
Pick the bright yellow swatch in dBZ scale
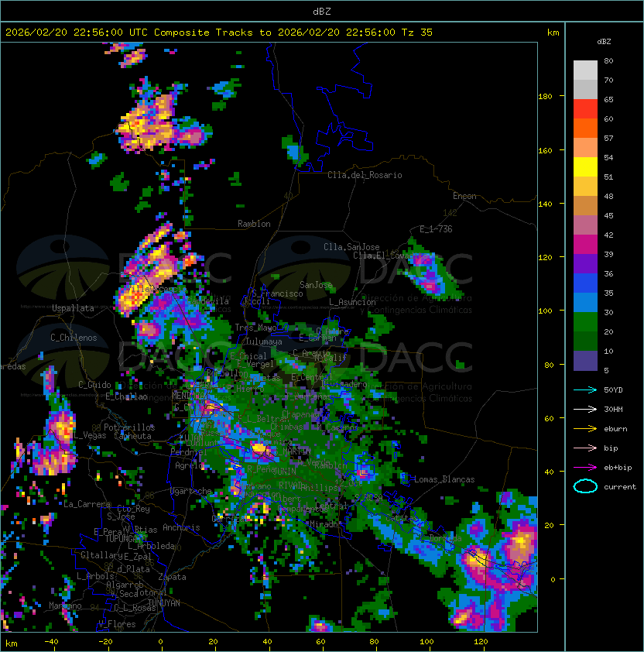[x=585, y=167]
